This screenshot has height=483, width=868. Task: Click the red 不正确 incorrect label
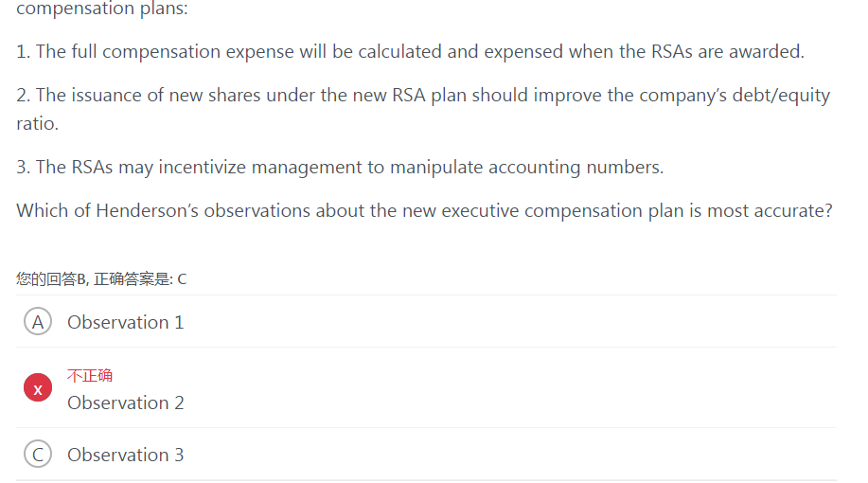90,376
